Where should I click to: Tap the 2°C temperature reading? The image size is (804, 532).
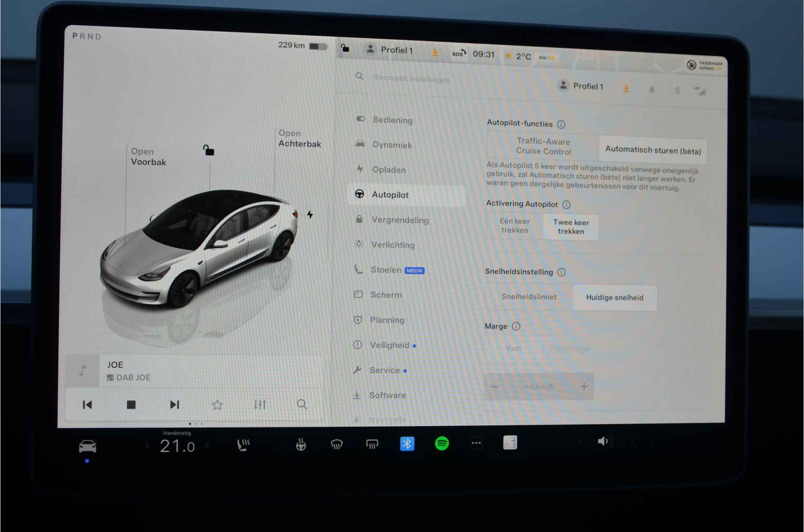pos(523,56)
